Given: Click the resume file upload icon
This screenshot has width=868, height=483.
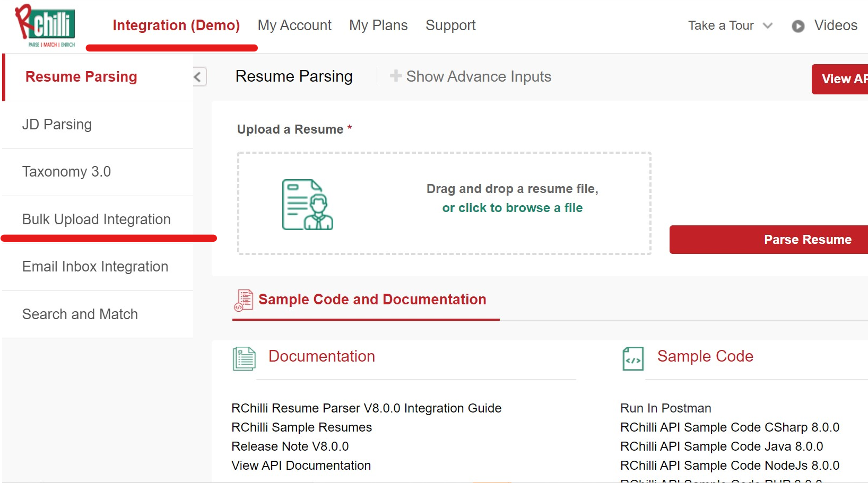Looking at the screenshot, I should pos(307,204).
